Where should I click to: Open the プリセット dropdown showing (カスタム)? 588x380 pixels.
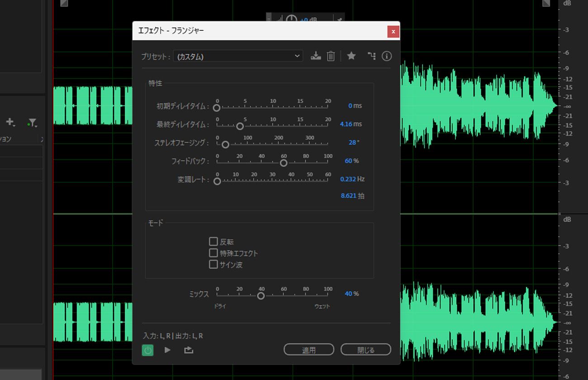pos(238,56)
